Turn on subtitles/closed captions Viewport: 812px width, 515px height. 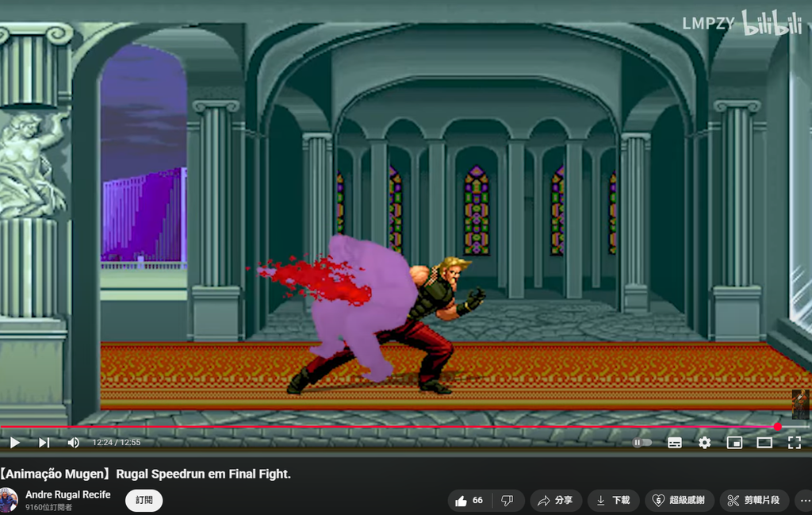click(674, 443)
